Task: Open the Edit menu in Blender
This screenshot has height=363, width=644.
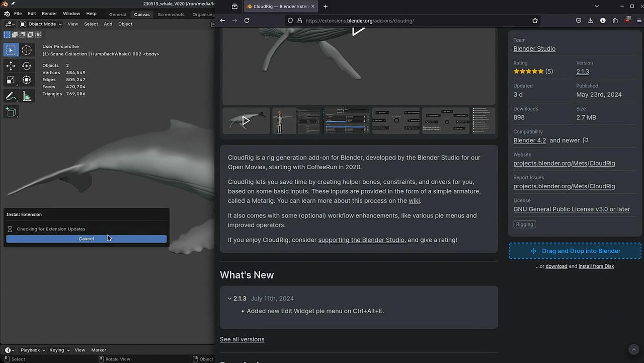Action: pyautogui.click(x=32, y=14)
